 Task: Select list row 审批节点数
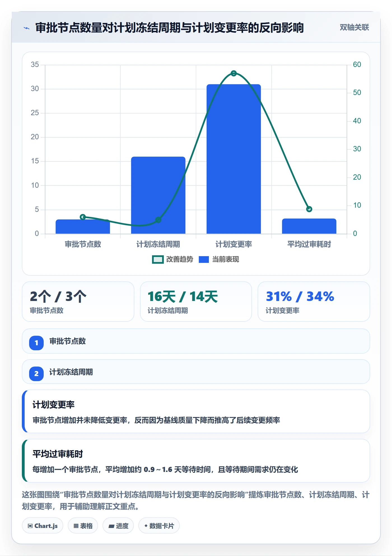[x=196, y=341]
